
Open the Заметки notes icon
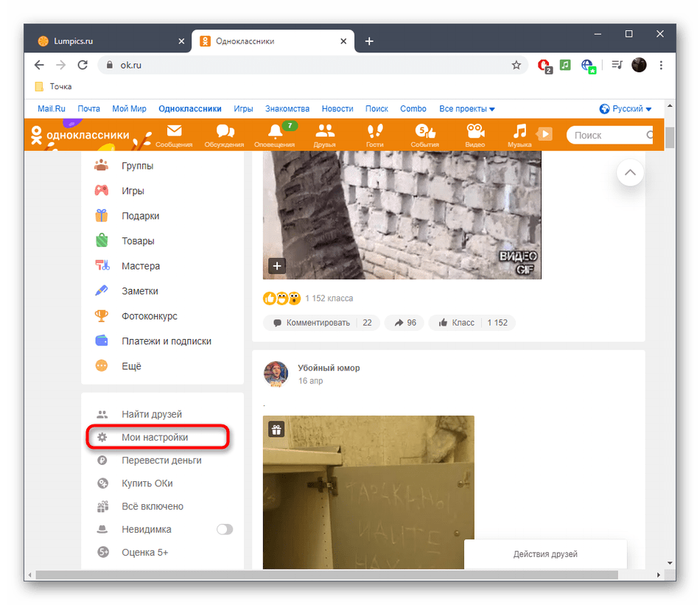tap(103, 290)
